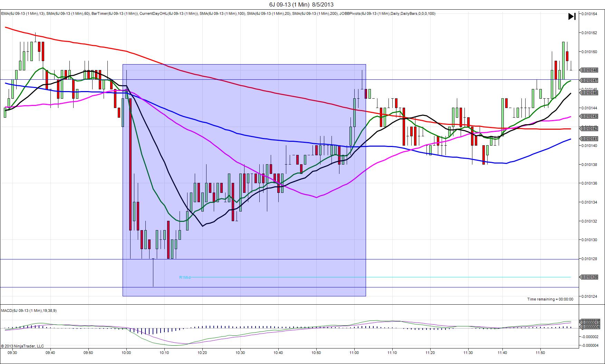Click the 'JOBBPivots' indicator label text
This screenshot has height=364, width=605.
350,13
